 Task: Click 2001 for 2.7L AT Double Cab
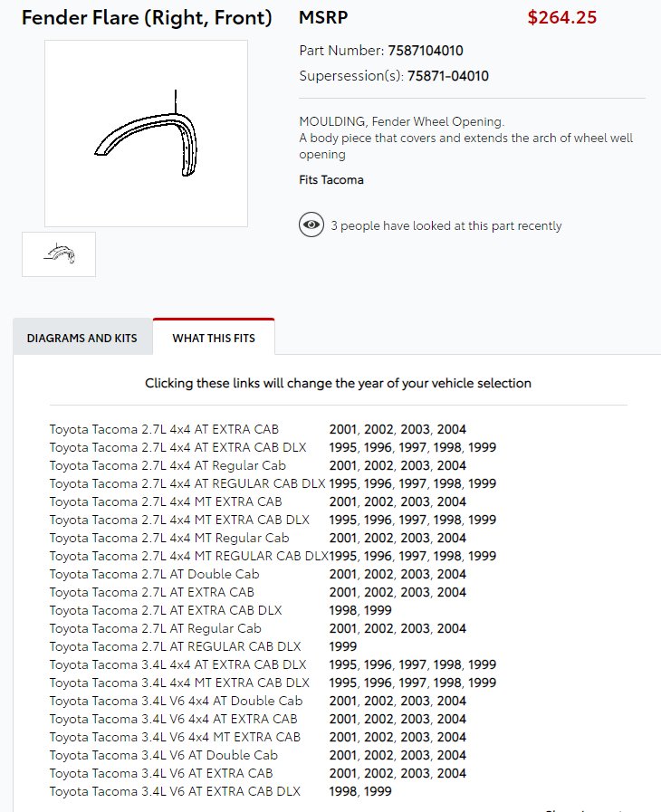click(x=343, y=574)
